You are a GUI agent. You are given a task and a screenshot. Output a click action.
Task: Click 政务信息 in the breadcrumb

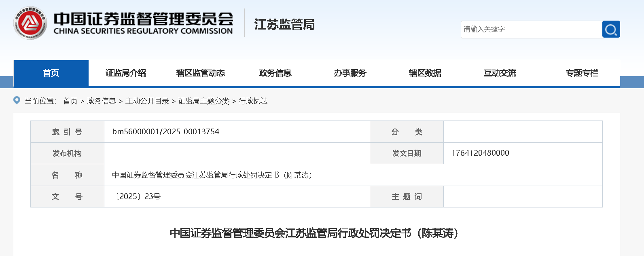click(102, 101)
